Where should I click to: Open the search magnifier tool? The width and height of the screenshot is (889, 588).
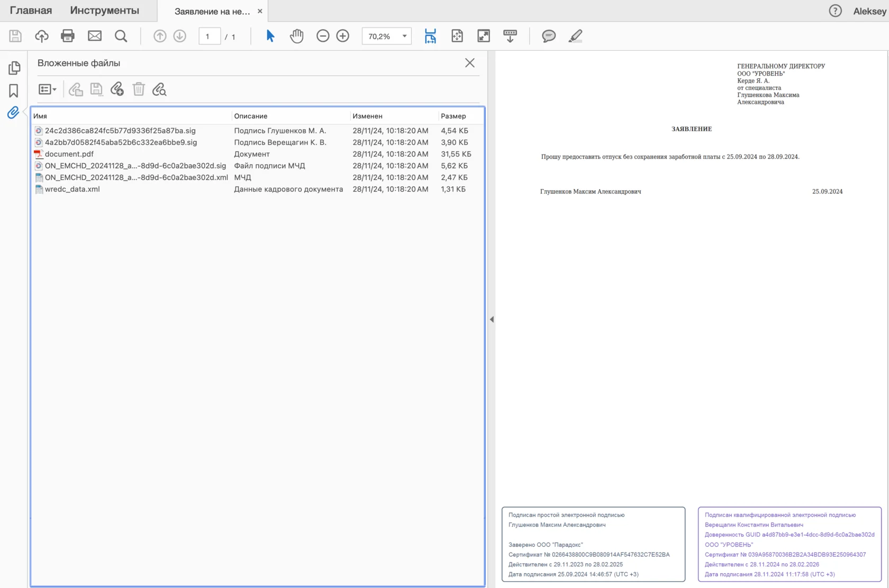121,36
